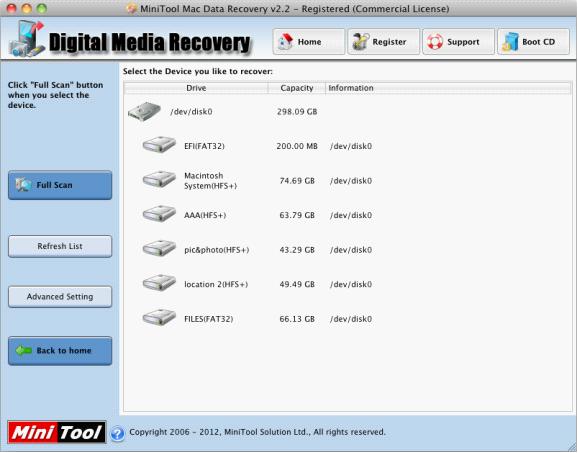This screenshot has width=578, height=453.
Task: Click the pic&photo(HFS+) partition name
Action: click(x=217, y=250)
